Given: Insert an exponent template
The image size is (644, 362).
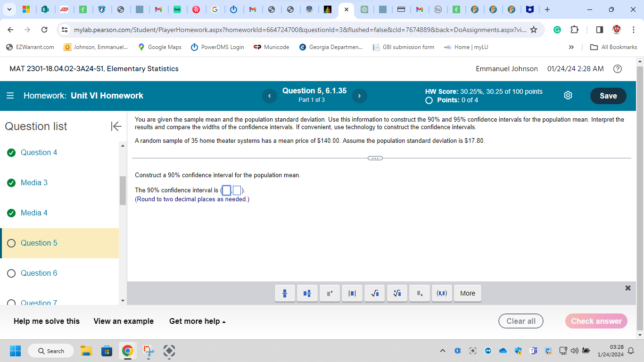Looking at the screenshot, I should point(330,293).
